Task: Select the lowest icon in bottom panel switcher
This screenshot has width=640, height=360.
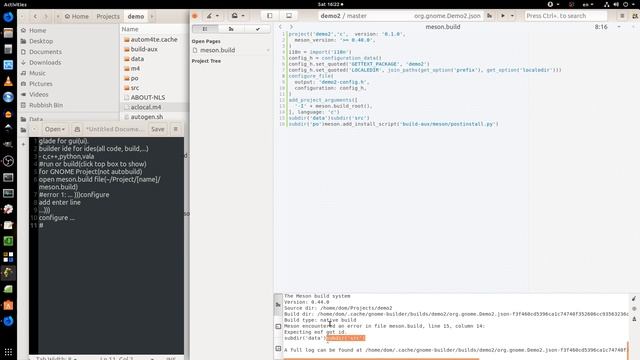Action: tap(278, 349)
